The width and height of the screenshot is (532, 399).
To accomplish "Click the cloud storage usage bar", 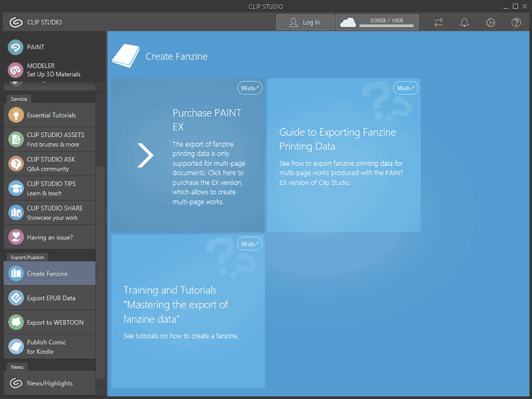I will coord(386,26).
